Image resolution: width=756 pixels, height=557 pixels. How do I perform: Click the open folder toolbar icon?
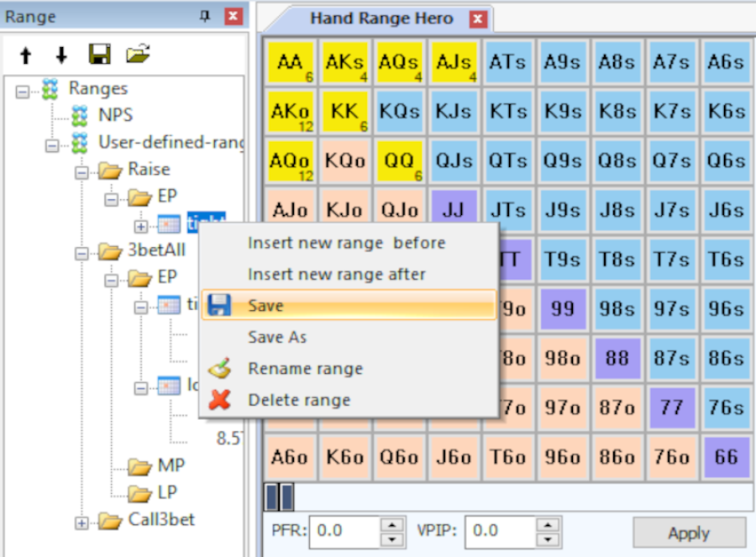pos(138,55)
